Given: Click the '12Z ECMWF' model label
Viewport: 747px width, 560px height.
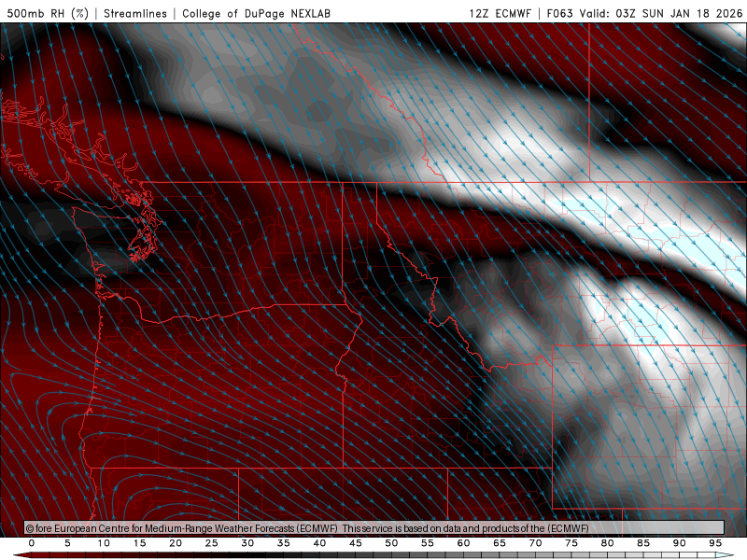Looking at the screenshot, I should click(x=500, y=13).
